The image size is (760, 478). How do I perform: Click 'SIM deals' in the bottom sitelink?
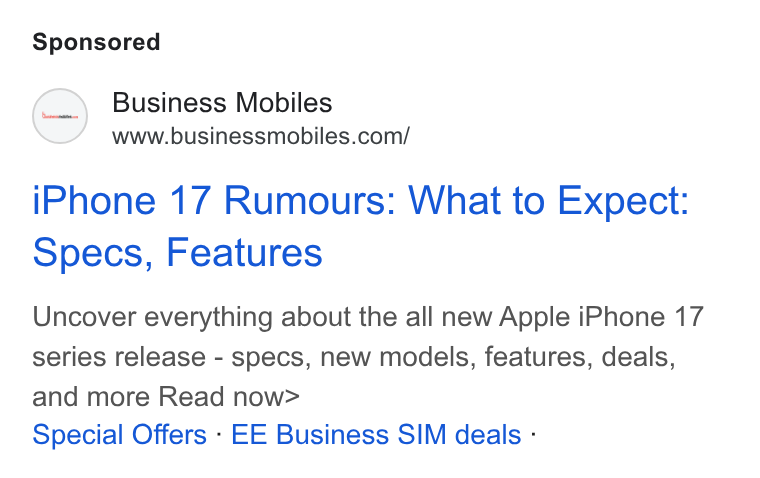(x=459, y=434)
